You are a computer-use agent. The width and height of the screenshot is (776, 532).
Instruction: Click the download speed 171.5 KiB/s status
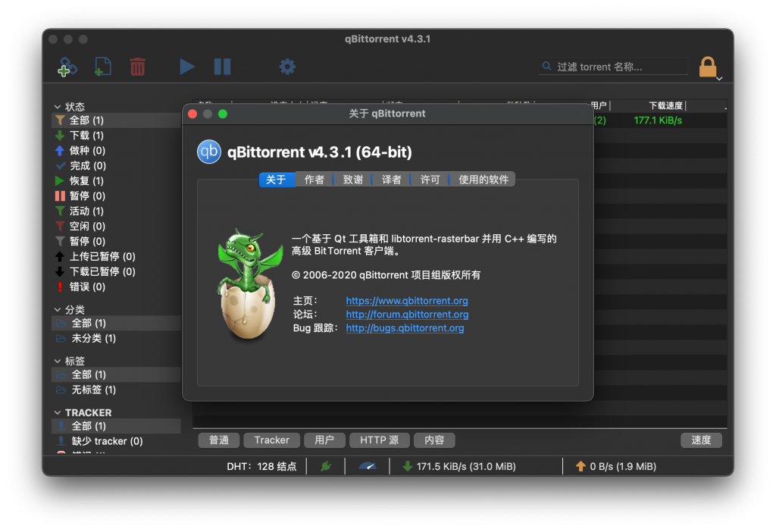(x=459, y=466)
